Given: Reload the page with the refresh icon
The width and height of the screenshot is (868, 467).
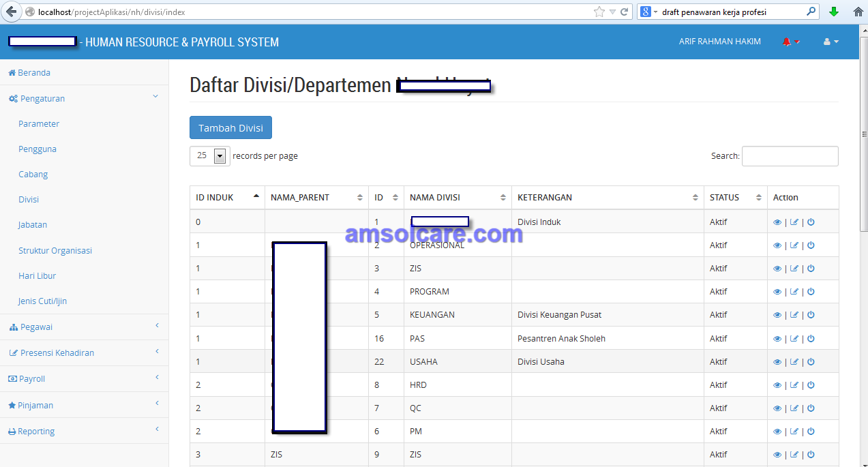Looking at the screenshot, I should [x=624, y=12].
